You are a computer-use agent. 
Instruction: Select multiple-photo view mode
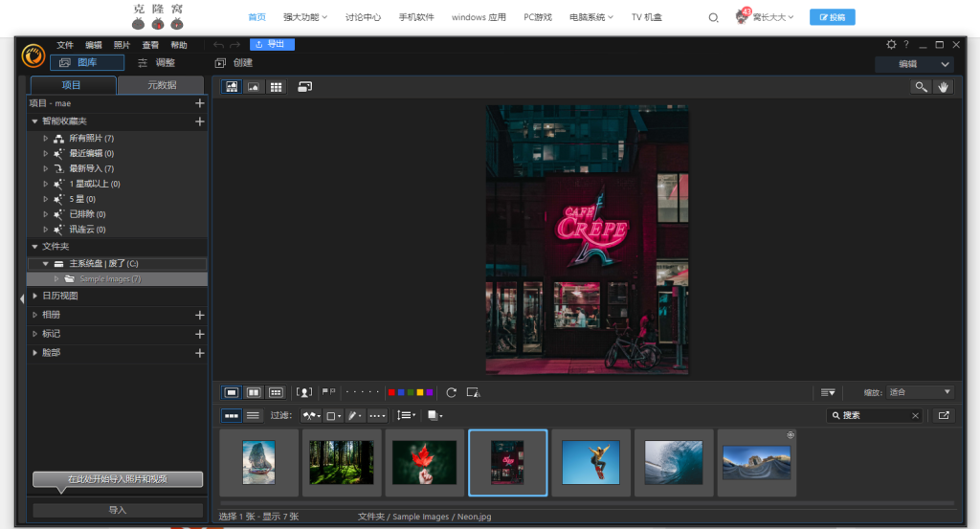[276, 392]
